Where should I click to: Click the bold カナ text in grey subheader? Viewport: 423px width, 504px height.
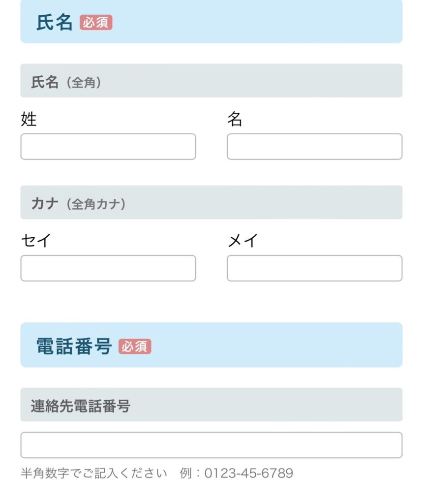[45, 204]
